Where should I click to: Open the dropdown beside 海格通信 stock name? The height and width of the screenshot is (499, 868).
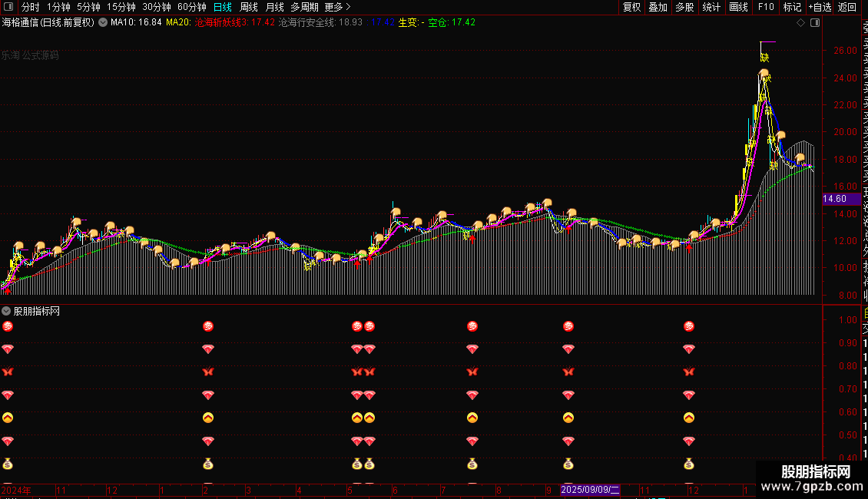point(103,23)
